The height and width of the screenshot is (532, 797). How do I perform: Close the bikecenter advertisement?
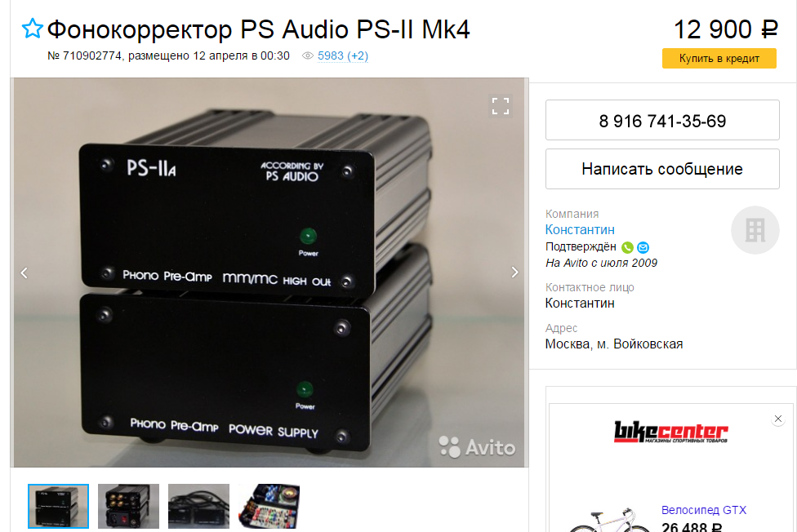coord(777,419)
